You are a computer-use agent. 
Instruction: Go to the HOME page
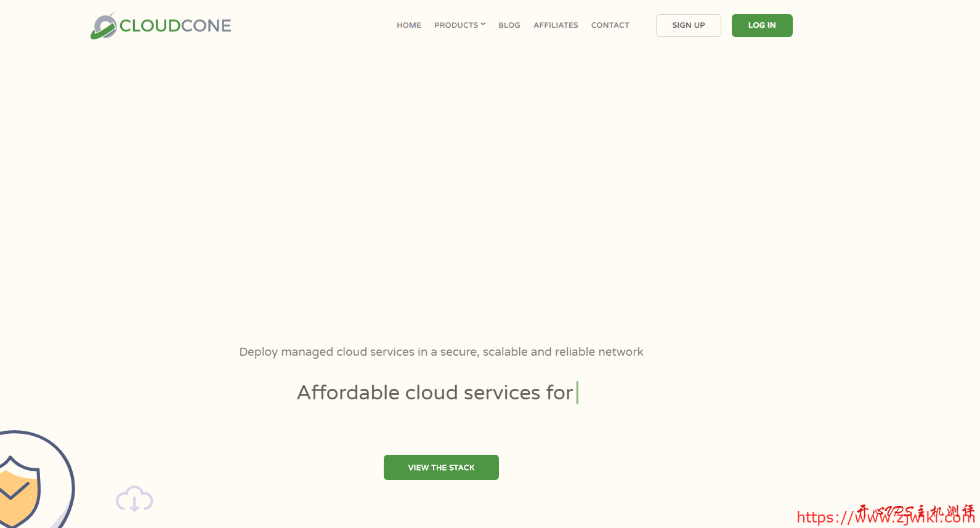coord(408,25)
